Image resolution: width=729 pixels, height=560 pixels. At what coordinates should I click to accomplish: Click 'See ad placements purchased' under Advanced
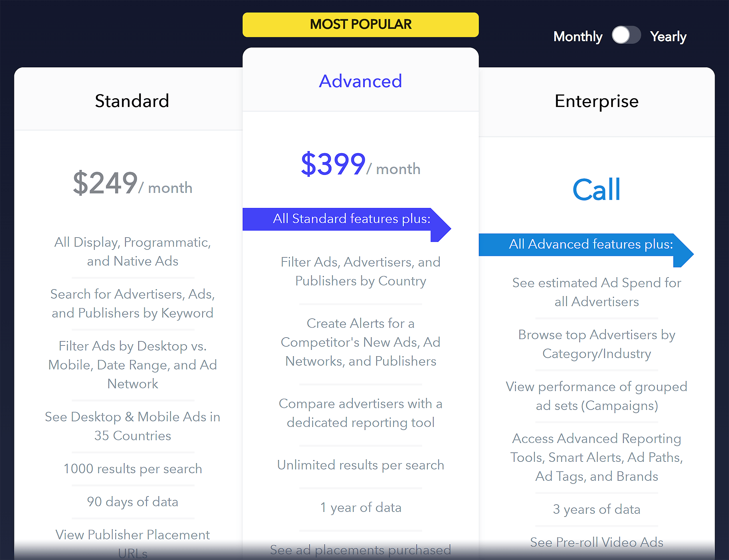pos(360,550)
